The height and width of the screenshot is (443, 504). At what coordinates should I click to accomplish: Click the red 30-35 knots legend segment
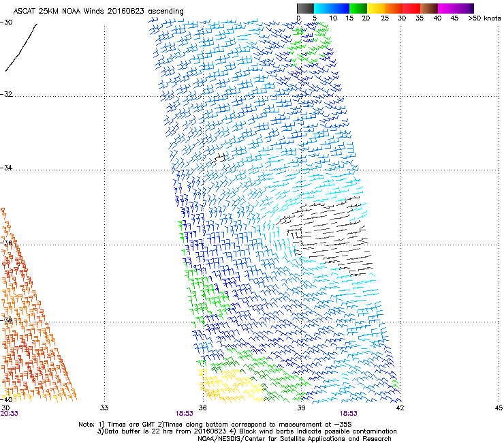(411, 8)
